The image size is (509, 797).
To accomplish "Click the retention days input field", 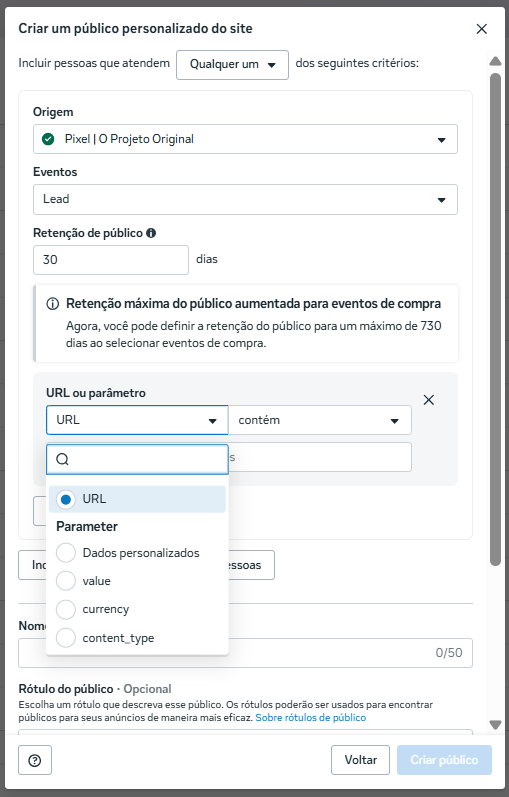I will 111,260.
